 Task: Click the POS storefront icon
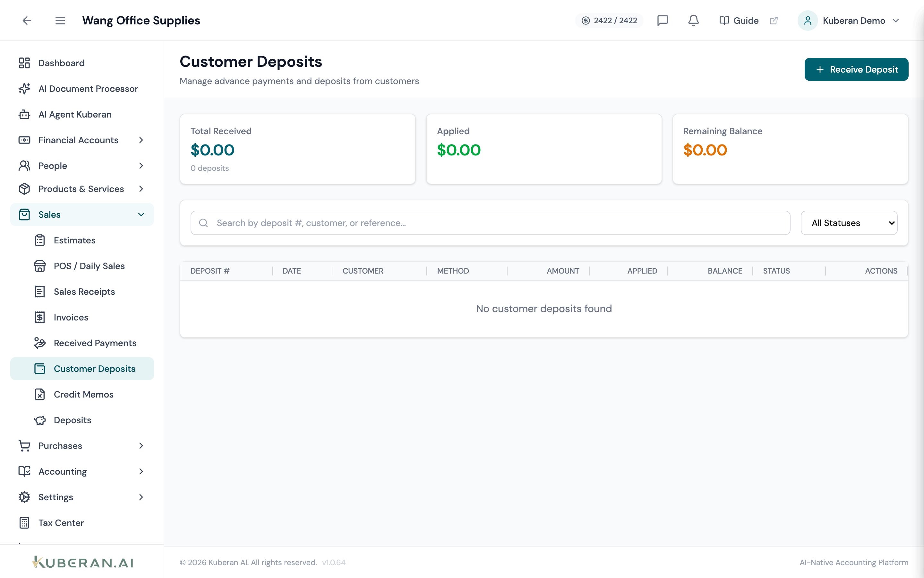tap(40, 266)
